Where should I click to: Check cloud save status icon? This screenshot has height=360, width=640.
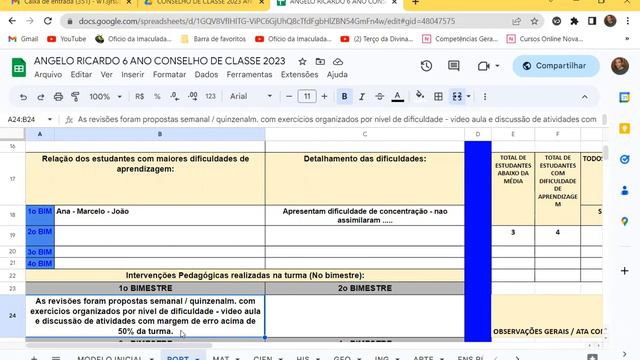coord(338,62)
